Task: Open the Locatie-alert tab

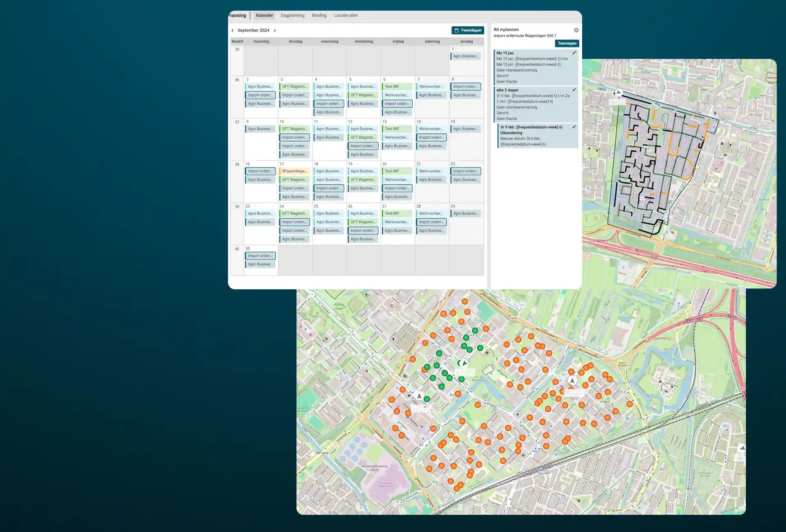Action: [346, 16]
